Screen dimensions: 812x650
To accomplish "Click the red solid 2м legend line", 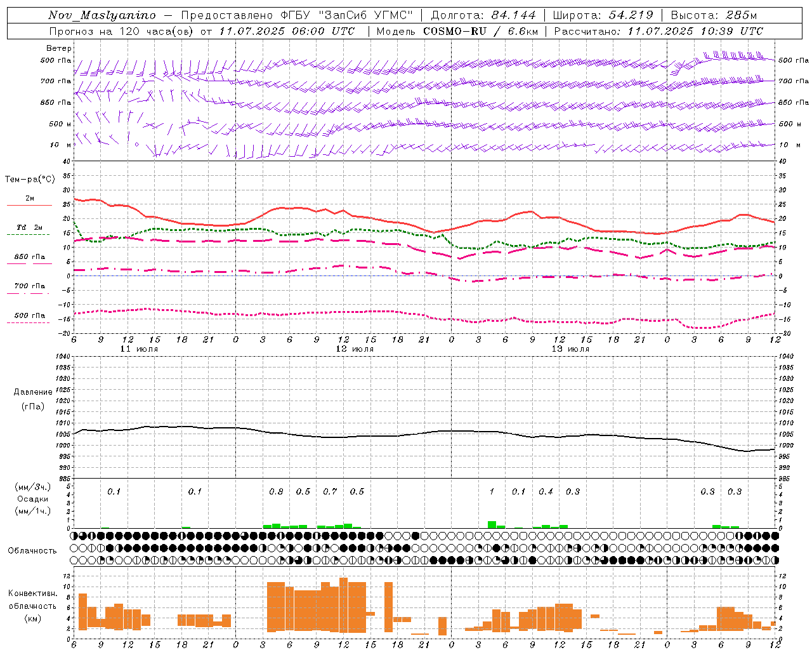I will [x=29, y=206].
